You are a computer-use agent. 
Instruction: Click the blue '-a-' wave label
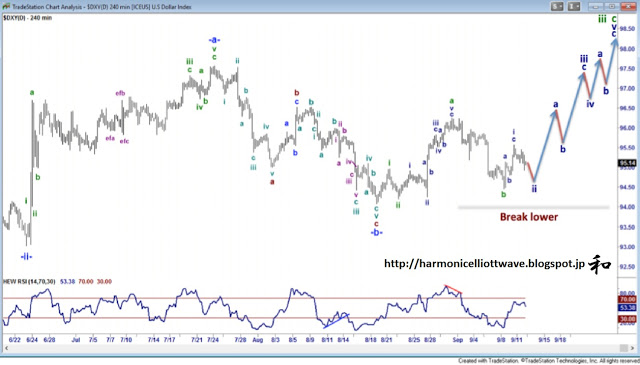214,40
